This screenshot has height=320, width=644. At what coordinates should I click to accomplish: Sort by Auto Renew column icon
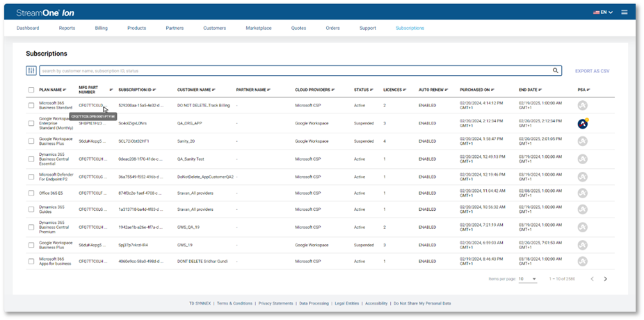point(446,90)
